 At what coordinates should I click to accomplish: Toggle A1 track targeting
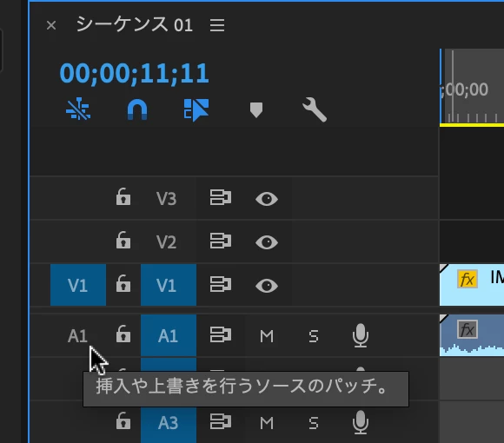[169, 335]
